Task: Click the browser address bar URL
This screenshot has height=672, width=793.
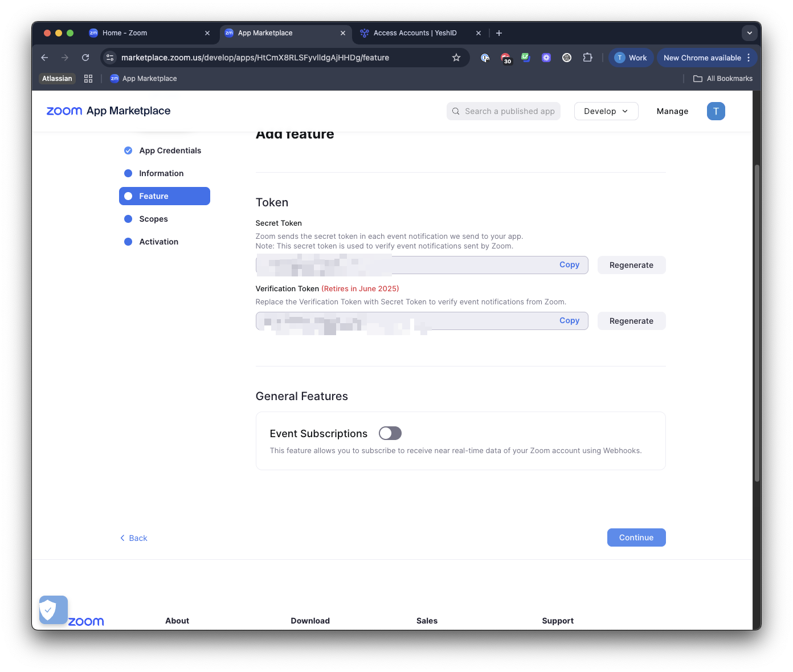Action: click(255, 58)
